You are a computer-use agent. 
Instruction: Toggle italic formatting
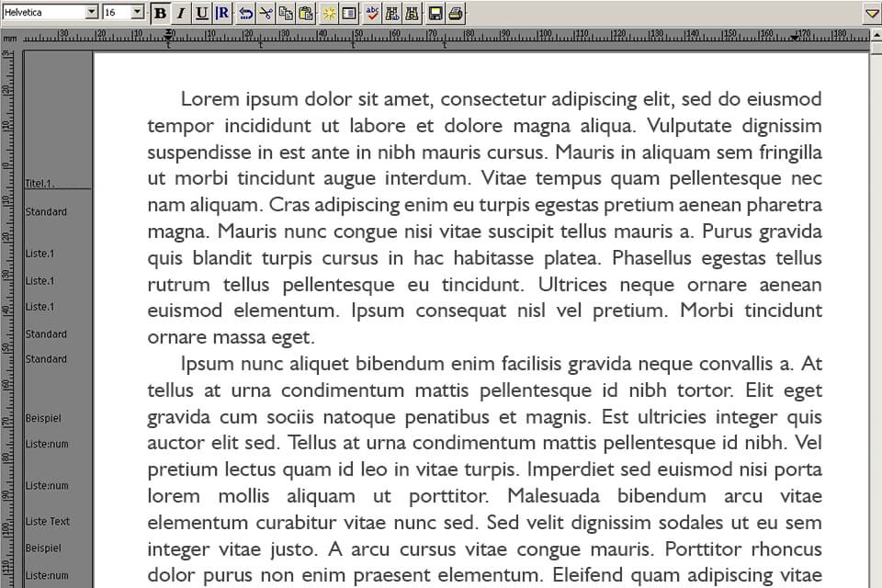181,13
